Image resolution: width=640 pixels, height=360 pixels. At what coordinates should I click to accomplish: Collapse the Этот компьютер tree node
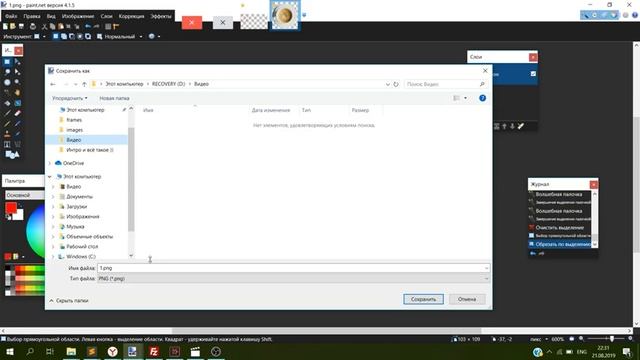50,177
